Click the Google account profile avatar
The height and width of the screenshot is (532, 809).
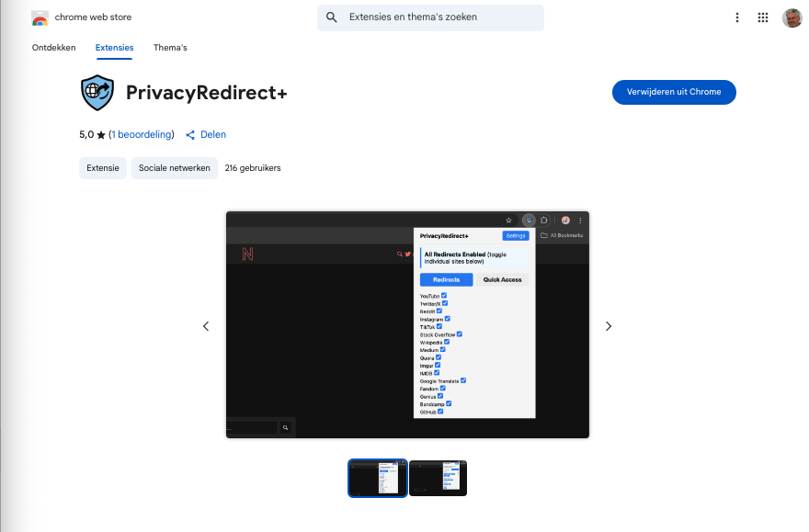tap(792, 17)
